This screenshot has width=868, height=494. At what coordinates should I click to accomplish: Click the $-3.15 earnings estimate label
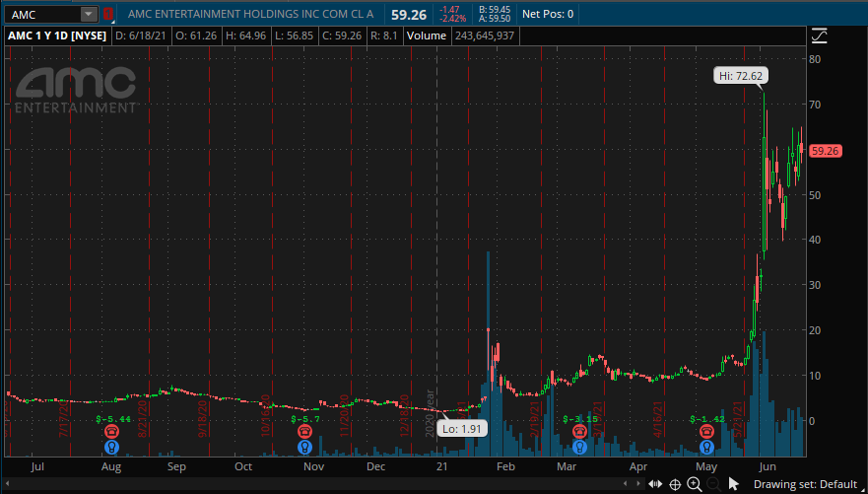click(580, 419)
